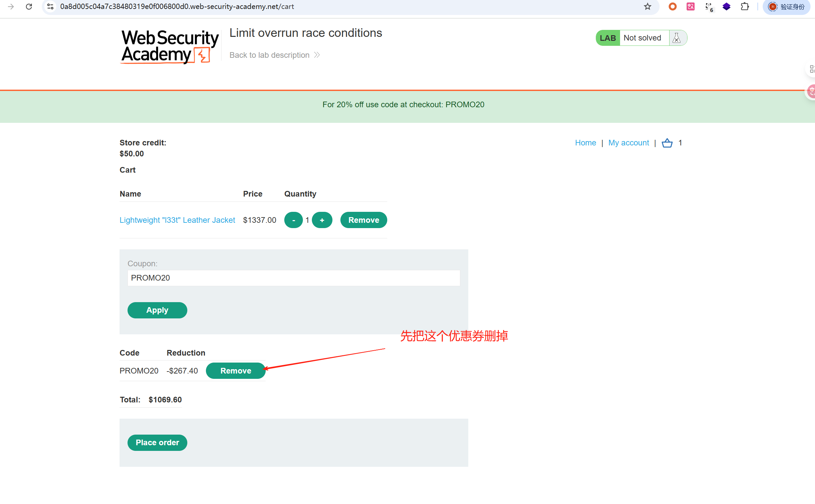
Task: Focus the Coupon input field
Action: tap(293, 278)
